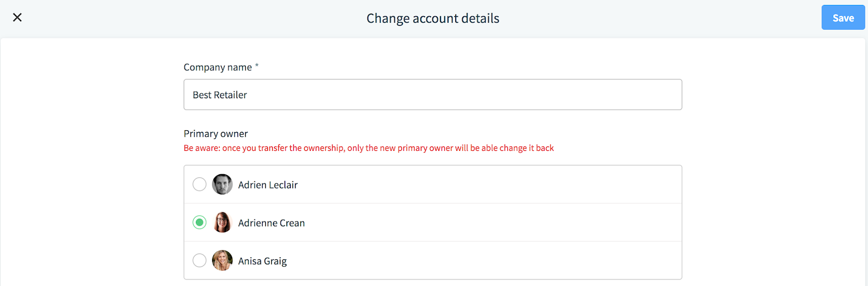
Task: Click Adrienne Crean's avatar photo
Action: [222, 223]
